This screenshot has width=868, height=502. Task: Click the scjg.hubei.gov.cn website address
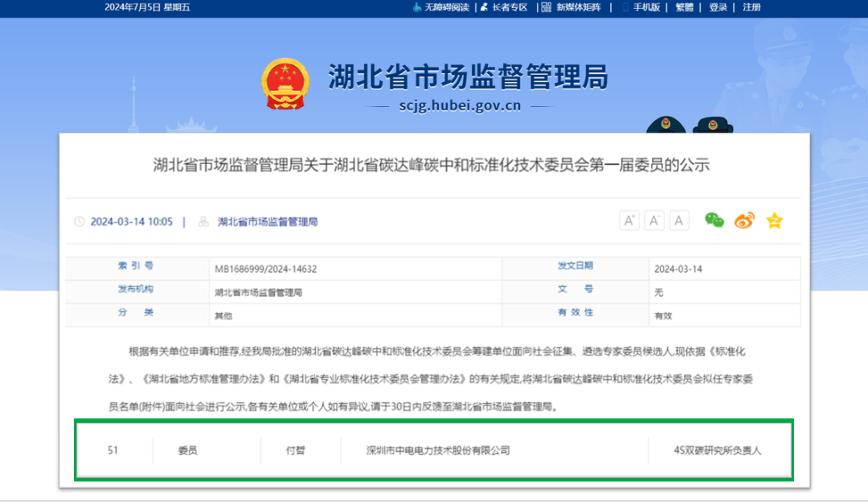pos(460,105)
